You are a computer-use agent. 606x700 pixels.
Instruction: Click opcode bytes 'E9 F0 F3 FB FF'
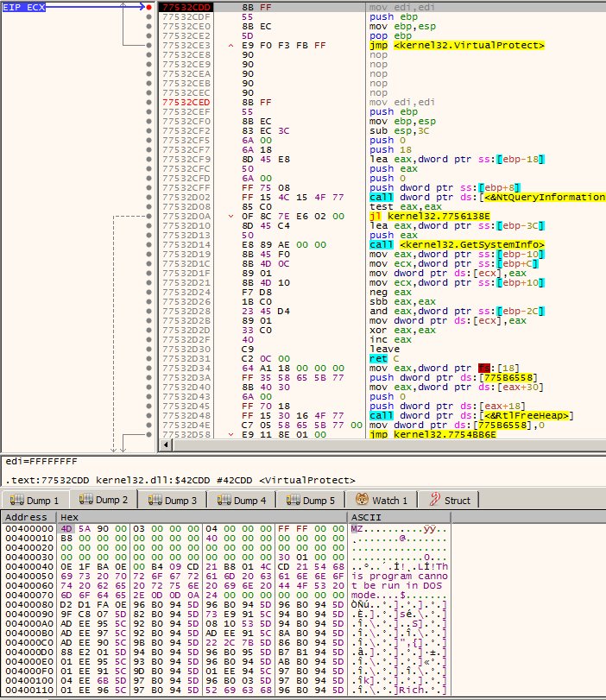[x=283, y=45]
